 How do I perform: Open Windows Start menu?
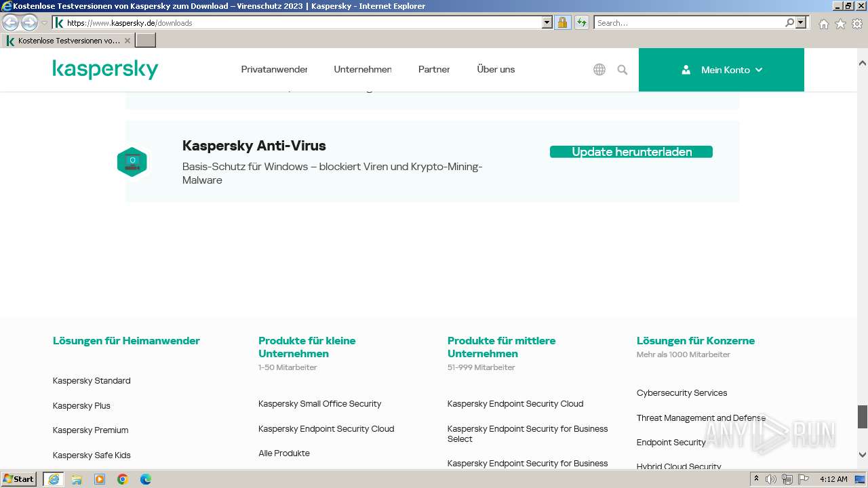pyautogui.click(x=19, y=479)
